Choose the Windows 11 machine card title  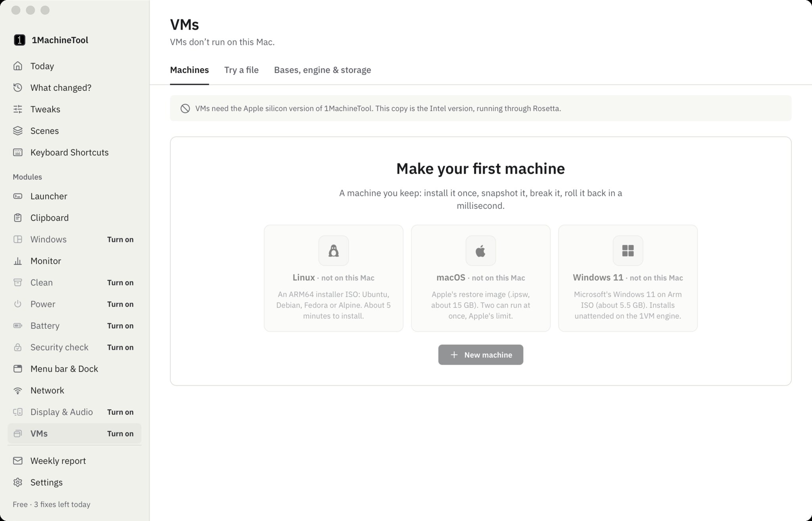point(598,278)
